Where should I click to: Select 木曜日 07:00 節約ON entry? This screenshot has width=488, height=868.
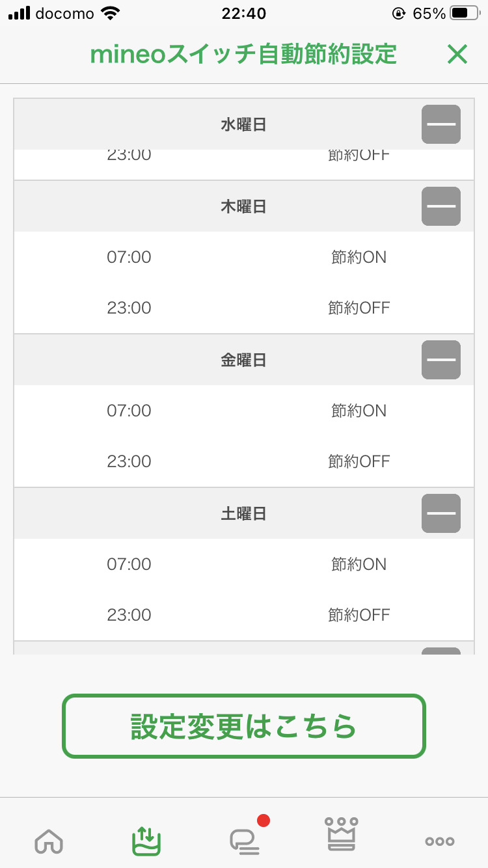click(x=244, y=258)
